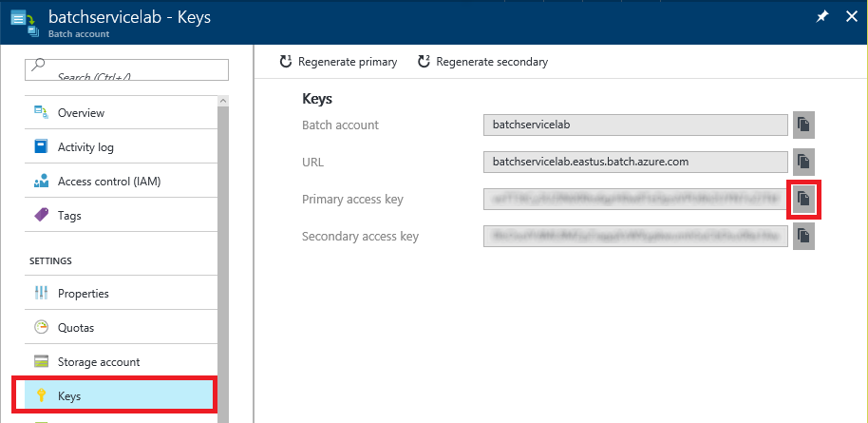868x423 pixels.
Task: Click the 'Keys' section heading
Action: pos(317,99)
